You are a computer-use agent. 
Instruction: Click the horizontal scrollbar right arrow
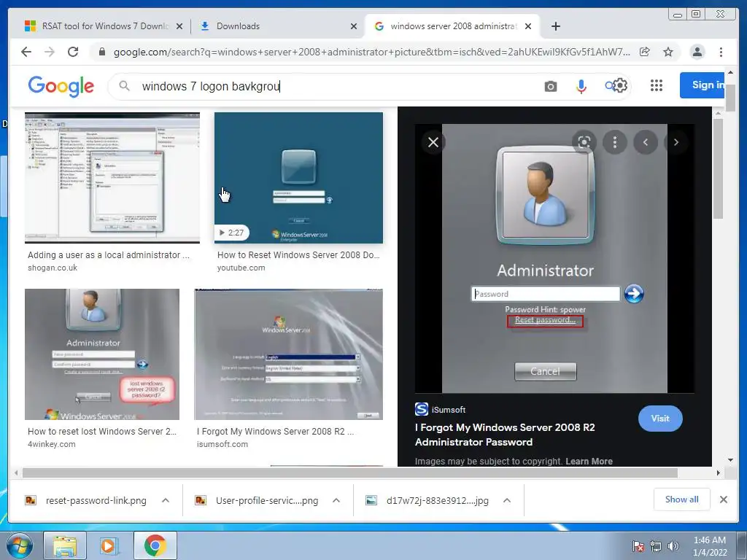(719, 472)
